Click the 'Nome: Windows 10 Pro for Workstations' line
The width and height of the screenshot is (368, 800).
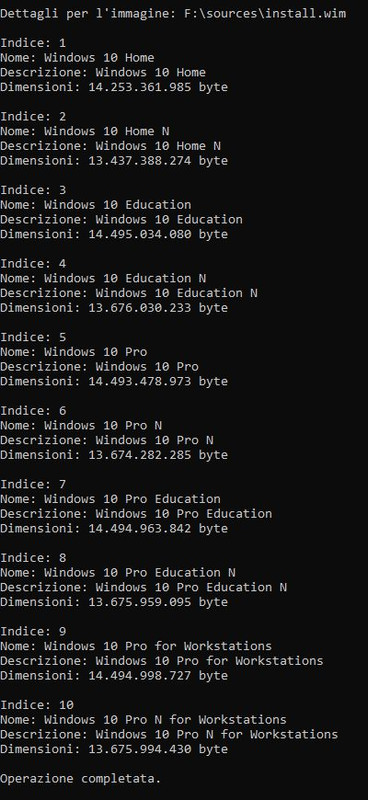[136, 646]
